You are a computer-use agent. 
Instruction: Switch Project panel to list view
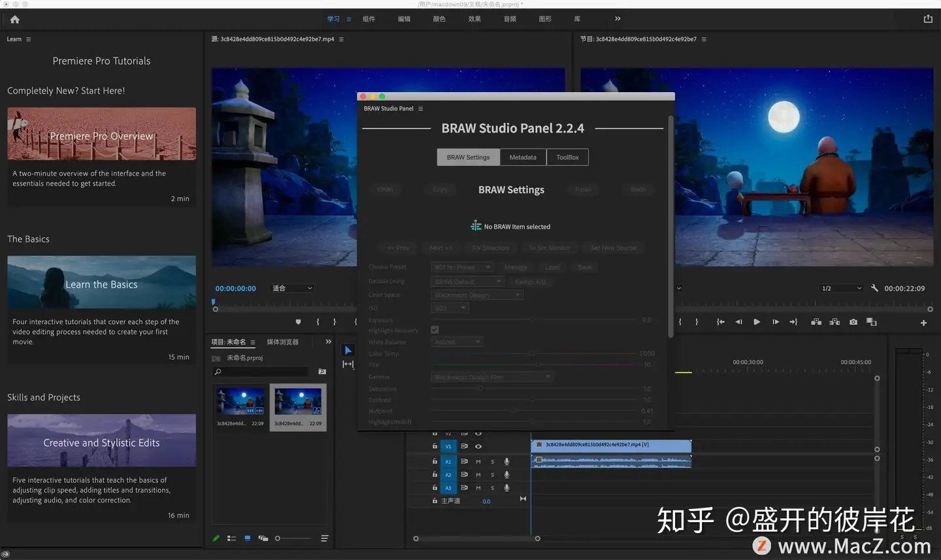[x=231, y=538]
